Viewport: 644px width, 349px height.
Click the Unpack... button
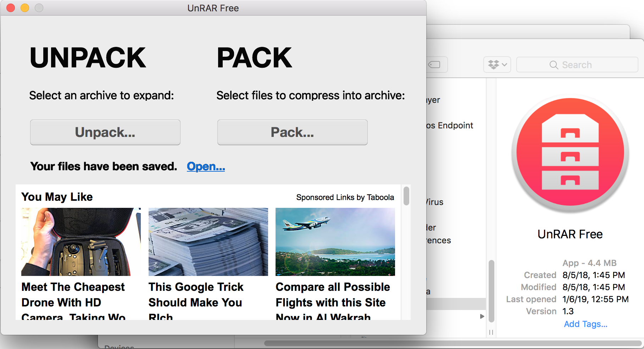point(105,132)
